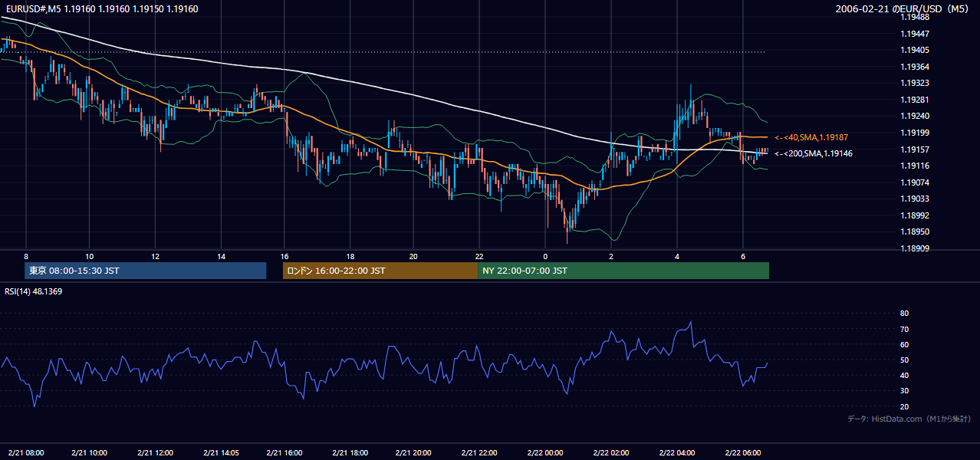Click price axis label 1.19033
Viewport: 980px width, 460px height.
[915, 199]
